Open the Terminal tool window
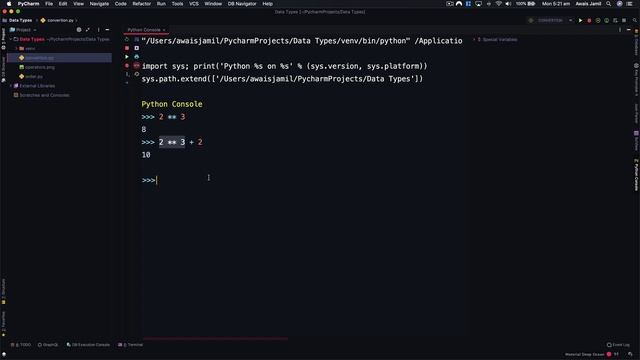640x360 pixels. 131,345
